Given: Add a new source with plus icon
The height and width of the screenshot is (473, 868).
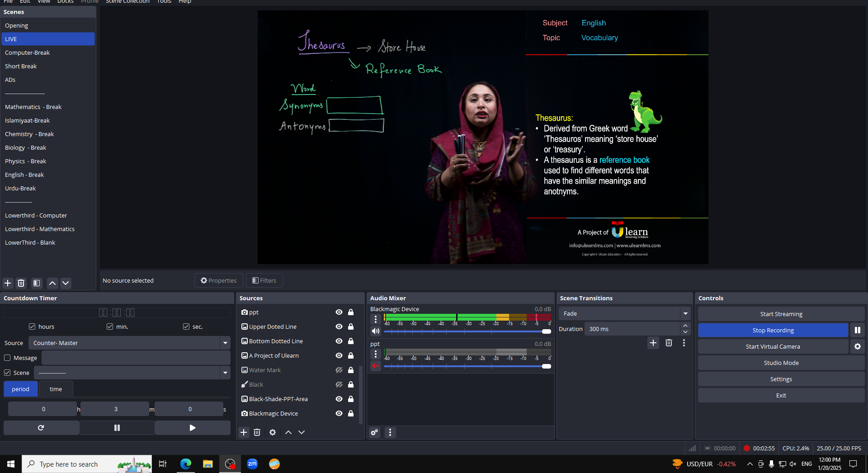Looking at the screenshot, I should [244, 432].
